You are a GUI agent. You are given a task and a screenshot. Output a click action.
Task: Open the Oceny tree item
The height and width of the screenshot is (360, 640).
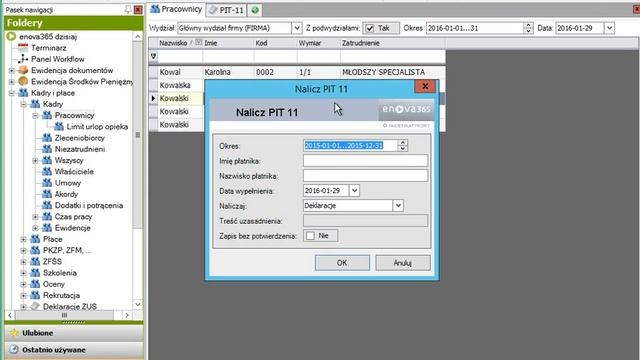[54, 284]
